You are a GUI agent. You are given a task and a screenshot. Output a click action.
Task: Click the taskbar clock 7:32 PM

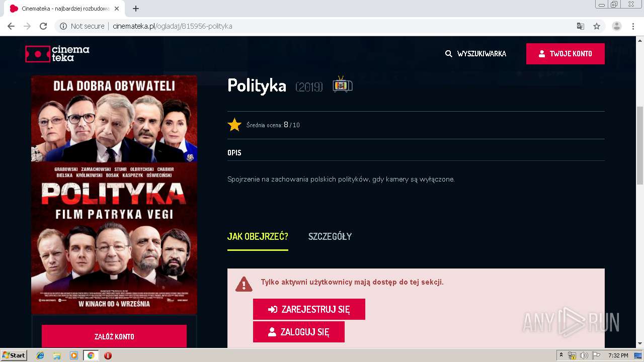618,355
